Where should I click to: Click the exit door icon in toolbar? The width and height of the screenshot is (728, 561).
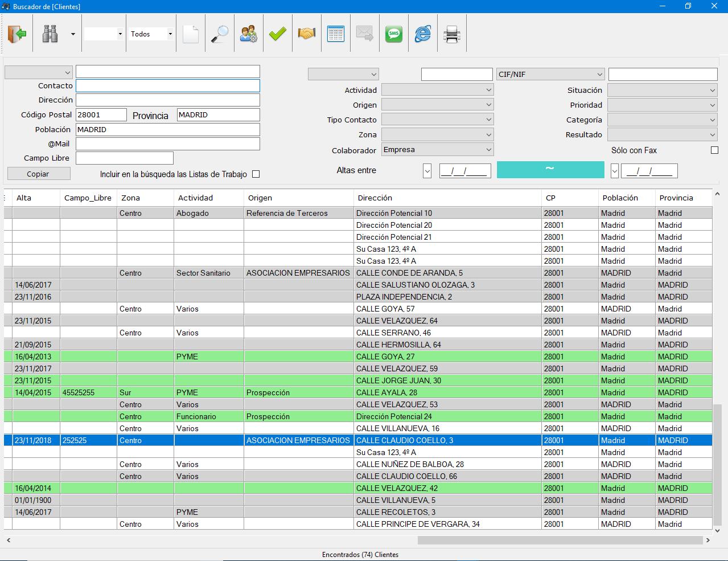tap(17, 34)
